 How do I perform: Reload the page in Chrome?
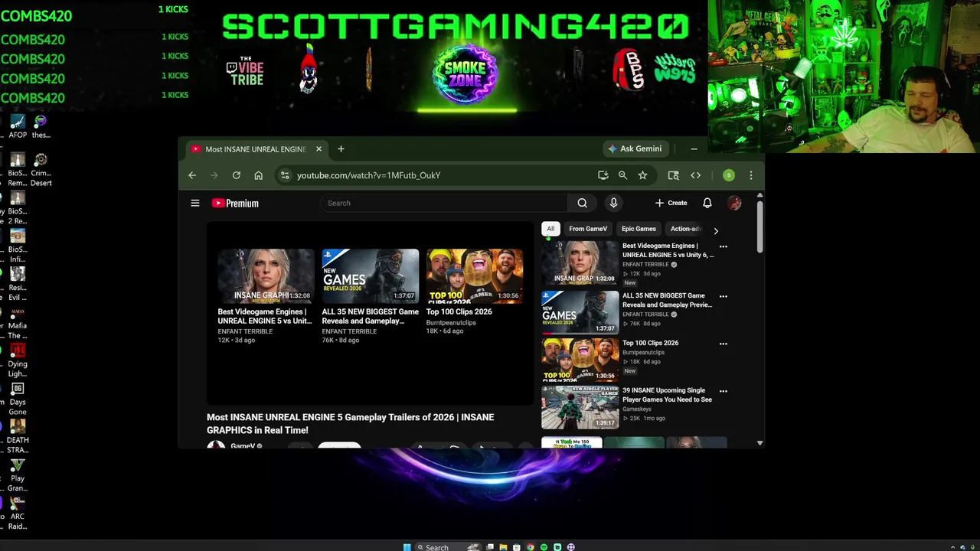coord(237,175)
